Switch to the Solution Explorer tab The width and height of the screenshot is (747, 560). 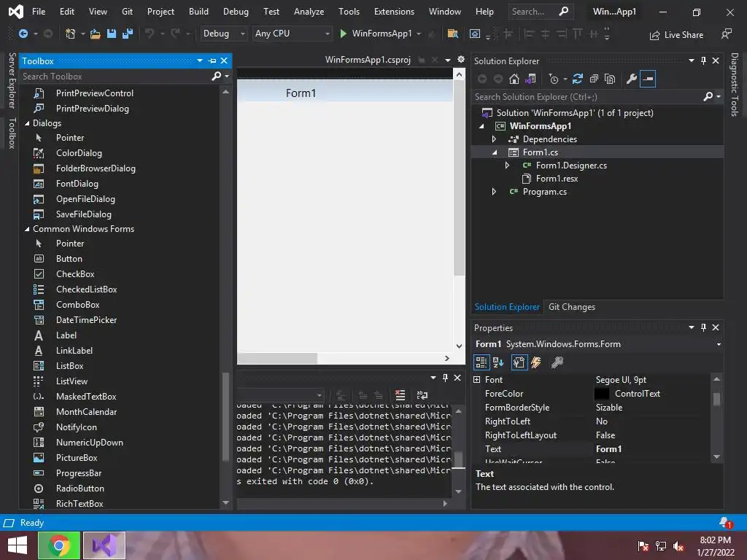(507, 307)
